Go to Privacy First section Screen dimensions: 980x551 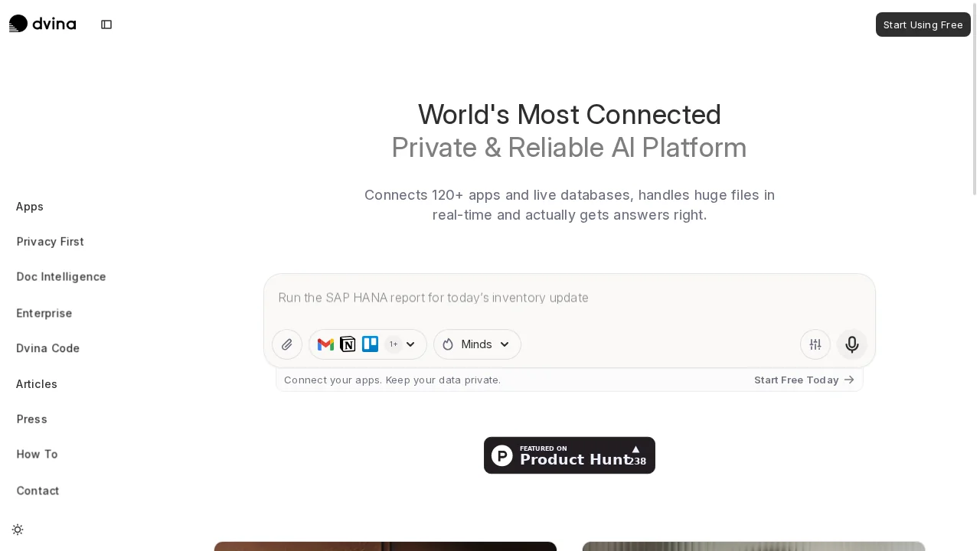point(51,242)
